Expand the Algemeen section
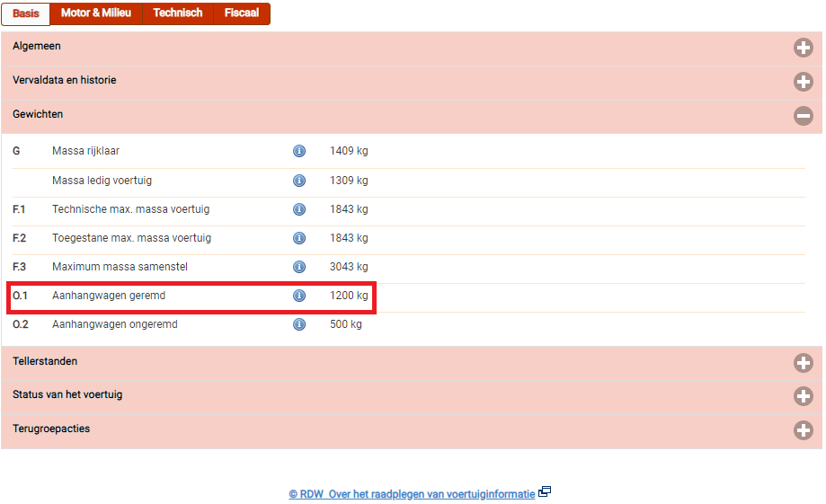 point(803,49)
